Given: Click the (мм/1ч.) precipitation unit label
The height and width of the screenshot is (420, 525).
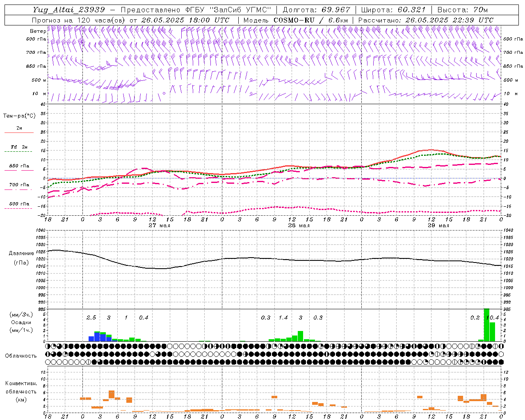Looking at the screenshot, I should [x=21, y=330].
